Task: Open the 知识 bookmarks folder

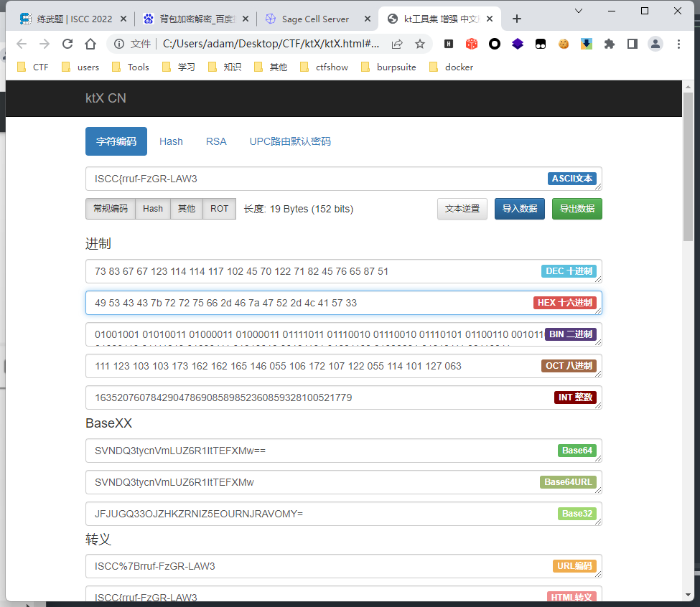Action: (225, 67)
